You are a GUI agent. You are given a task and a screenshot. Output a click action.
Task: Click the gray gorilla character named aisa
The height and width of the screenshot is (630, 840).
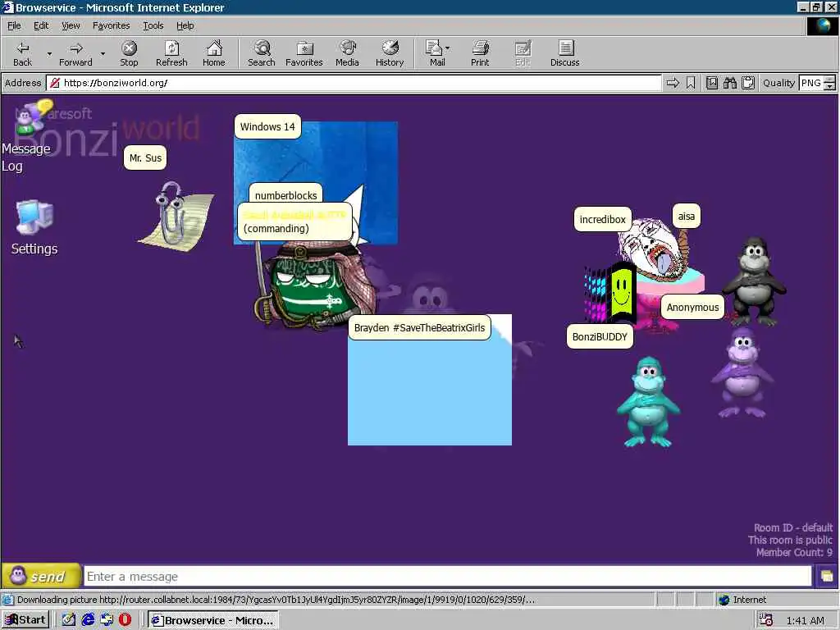coord(755,282)
